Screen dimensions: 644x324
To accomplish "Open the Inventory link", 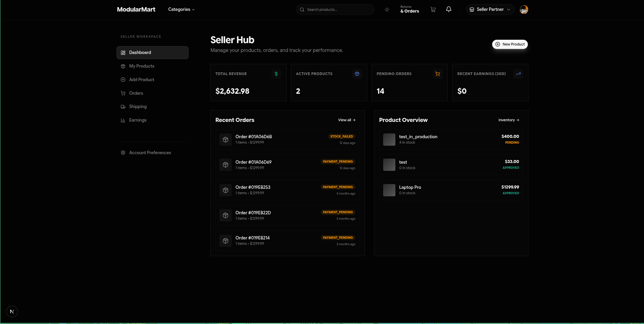I will click(x=509, y=120).
